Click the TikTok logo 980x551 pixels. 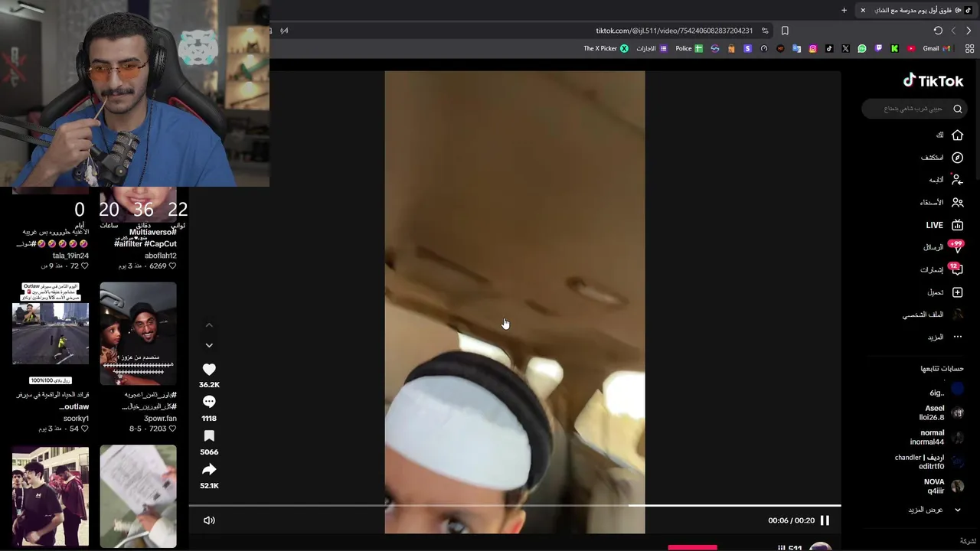click(933, 80)
